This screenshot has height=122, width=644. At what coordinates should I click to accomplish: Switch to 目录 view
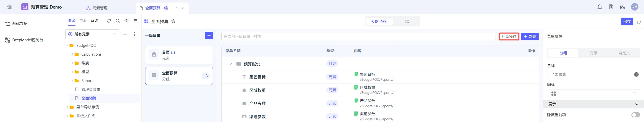(406, 21)
